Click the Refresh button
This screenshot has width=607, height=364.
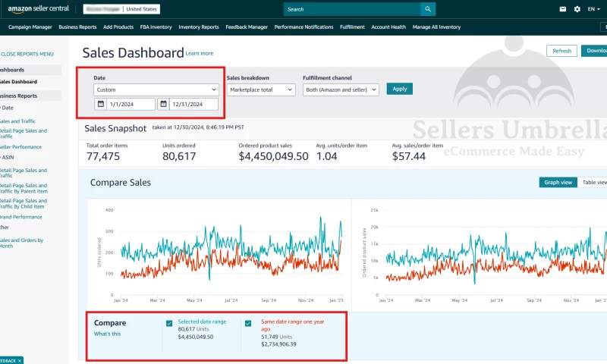pos(561,51)
